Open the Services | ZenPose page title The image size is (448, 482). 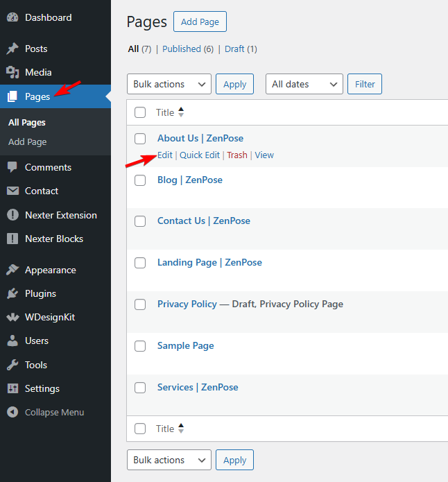click(x=198, y=387)
